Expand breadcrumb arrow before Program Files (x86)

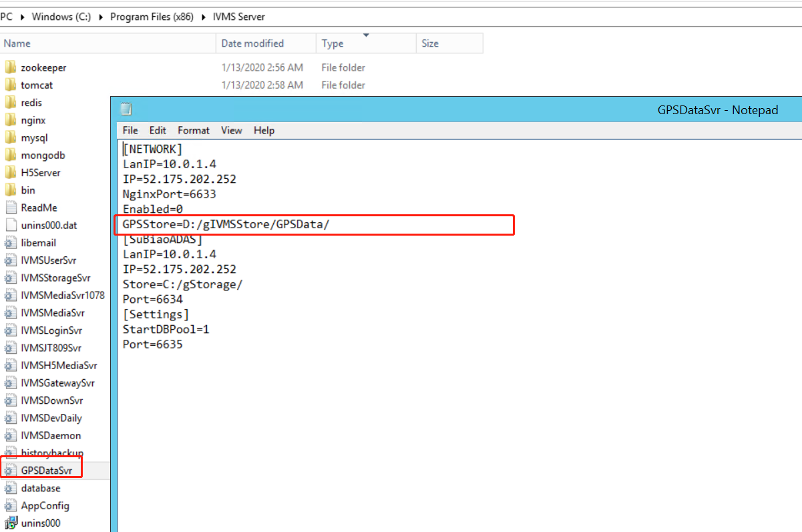click(101, 17)
